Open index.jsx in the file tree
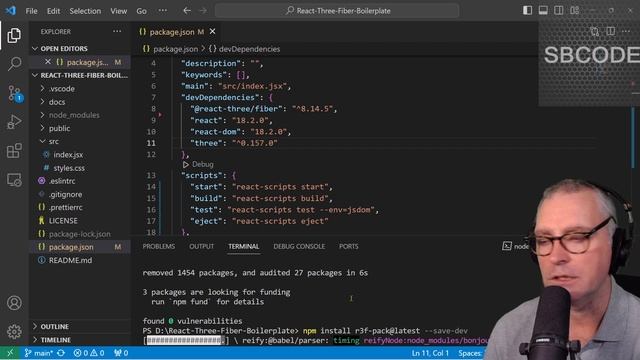640x360 pixels. tap(80, 155)
